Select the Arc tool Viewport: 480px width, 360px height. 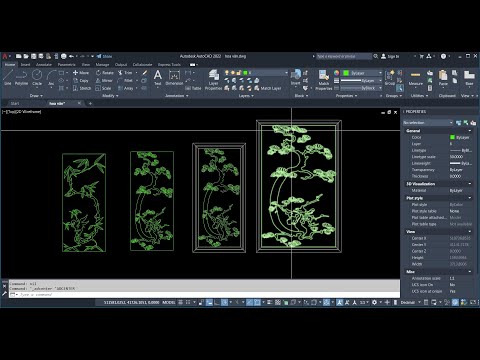[51, 78]
